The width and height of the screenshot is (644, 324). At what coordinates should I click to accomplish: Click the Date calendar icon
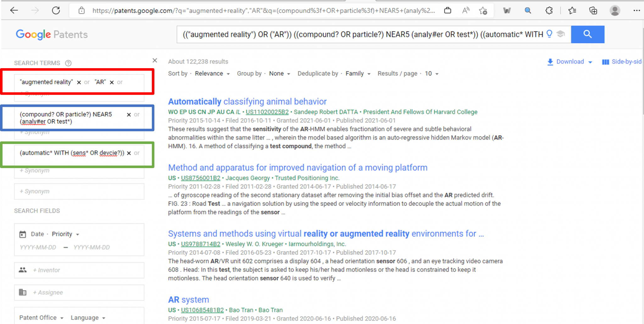pyautogui.click(x=22, y=234)
